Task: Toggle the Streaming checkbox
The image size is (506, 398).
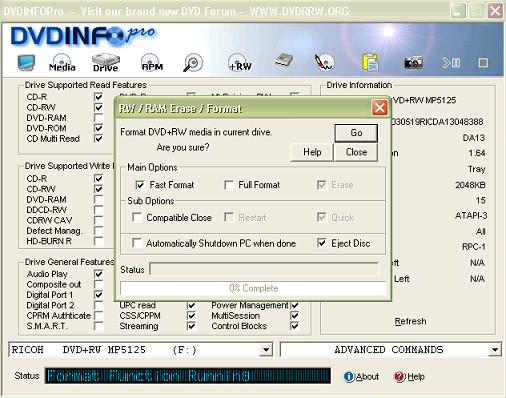Action: [x=191, y=326]
